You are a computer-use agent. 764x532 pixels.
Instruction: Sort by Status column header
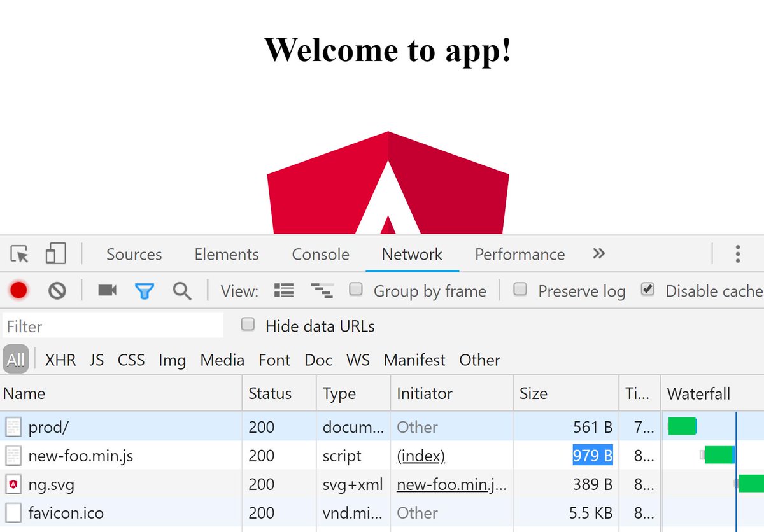tap(279, 393)
